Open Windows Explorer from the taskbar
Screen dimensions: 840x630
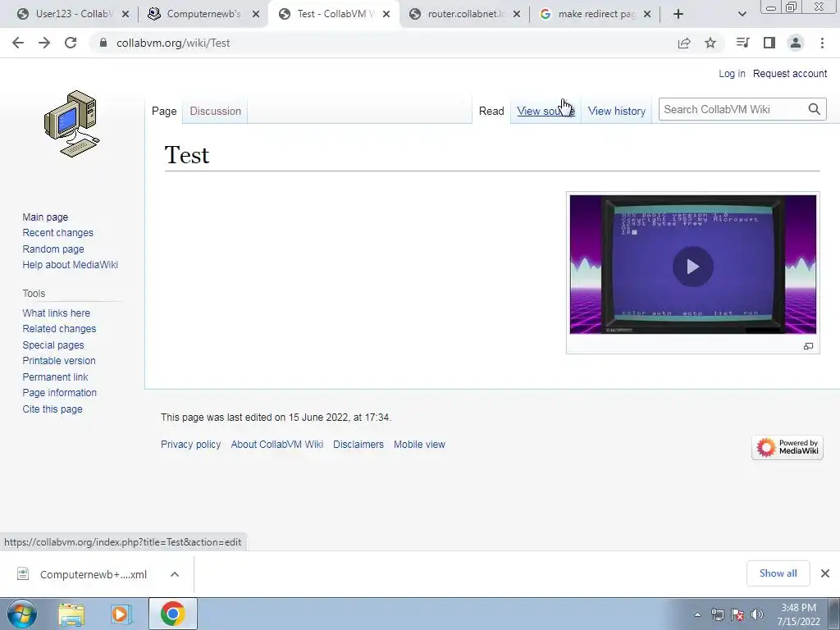tap(71, 614)
